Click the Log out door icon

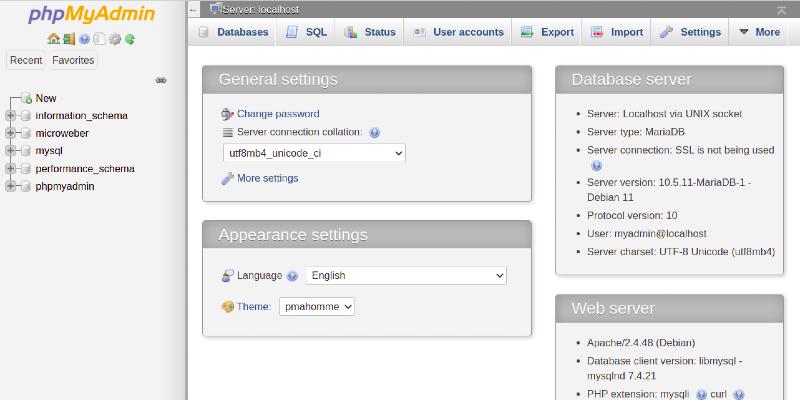[69, 39]
